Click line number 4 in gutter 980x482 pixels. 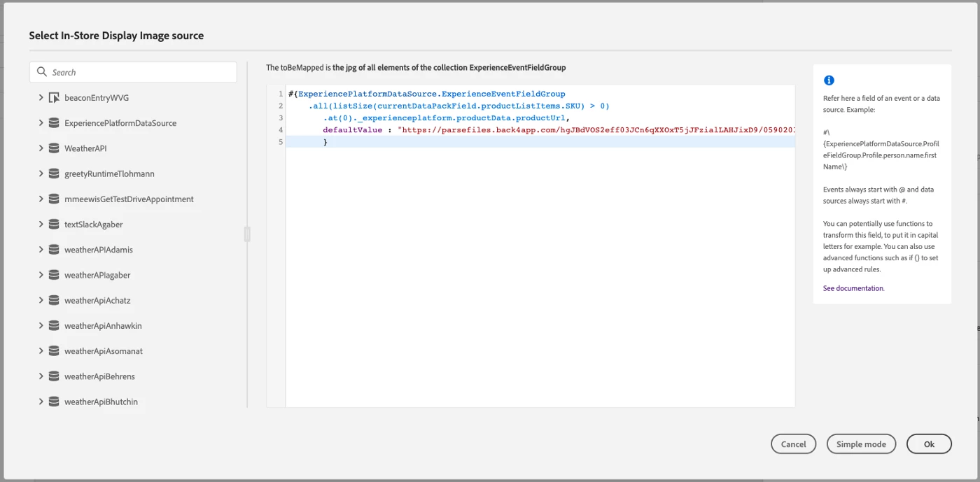tap(281, 130)
